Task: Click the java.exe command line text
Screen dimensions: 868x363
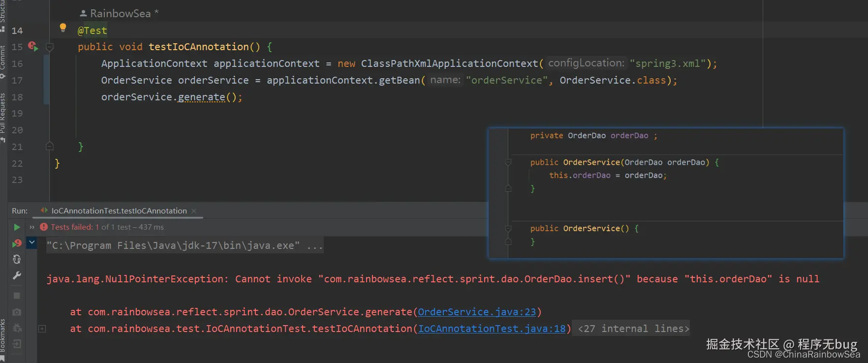Action: click(185, 245)
